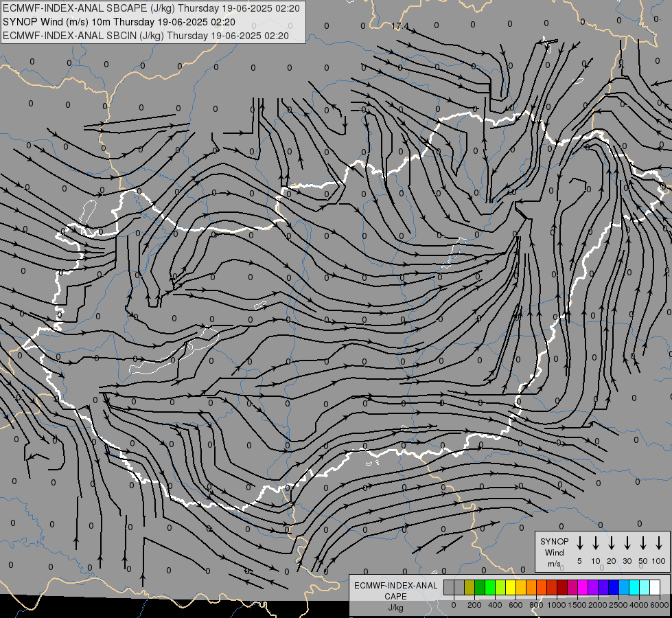Click the SBCAPE title line in the header

(x=151, y=8)
